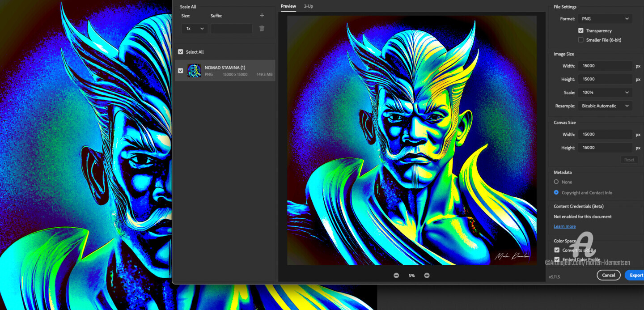Open the 1x Size dropdown
This screenshot has height=310, width=644.
click(x=195, y=29)
